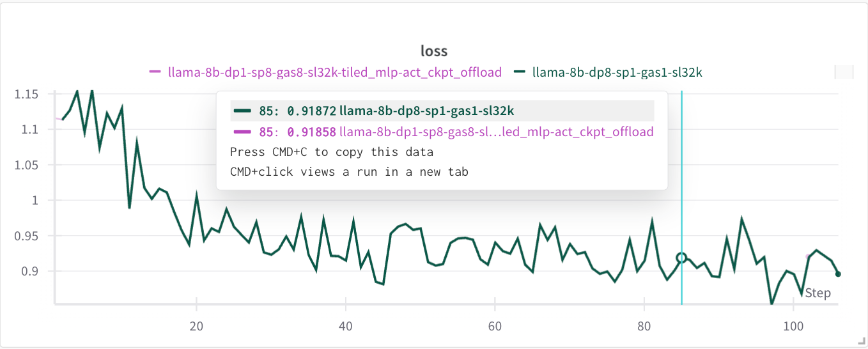
Task: Click the "CMD+click views a run" hint text
Action: (348, 172)
